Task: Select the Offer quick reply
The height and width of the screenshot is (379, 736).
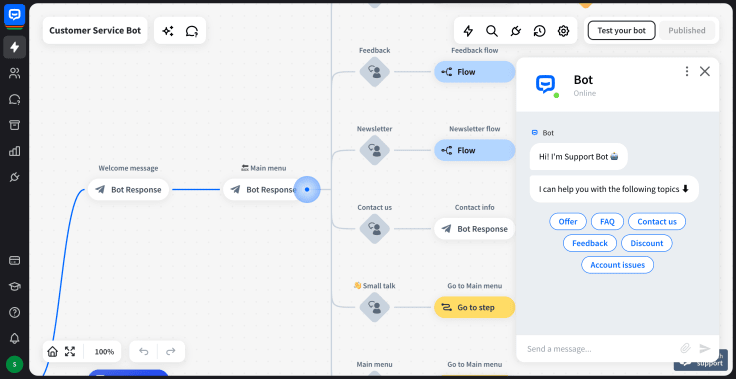Action: 567,222
